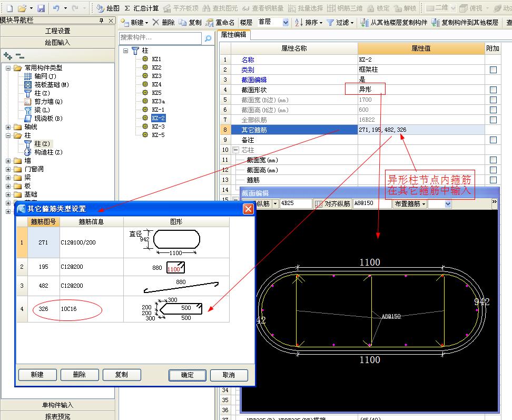
Task: Open the 工程设置 navigation section
Action: click(58, 31)
